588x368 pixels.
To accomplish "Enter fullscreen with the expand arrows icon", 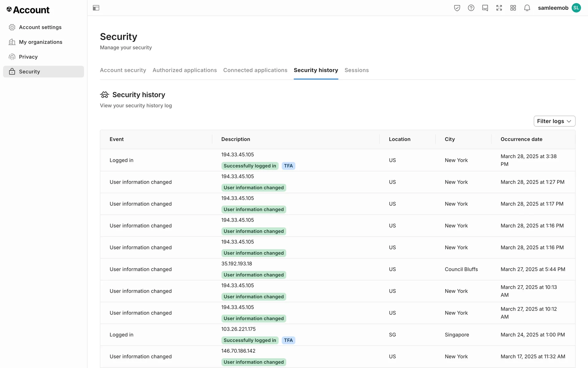I will (499, 8).
